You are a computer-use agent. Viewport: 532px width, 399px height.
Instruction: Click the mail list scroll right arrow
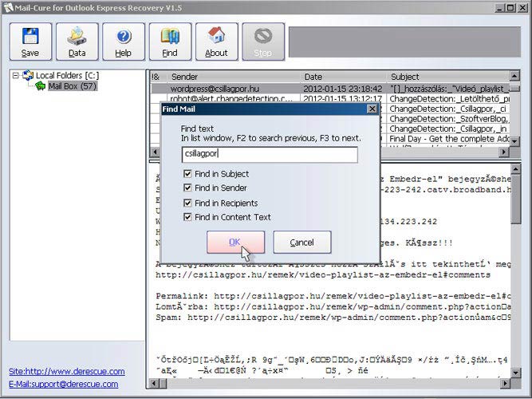504,152
